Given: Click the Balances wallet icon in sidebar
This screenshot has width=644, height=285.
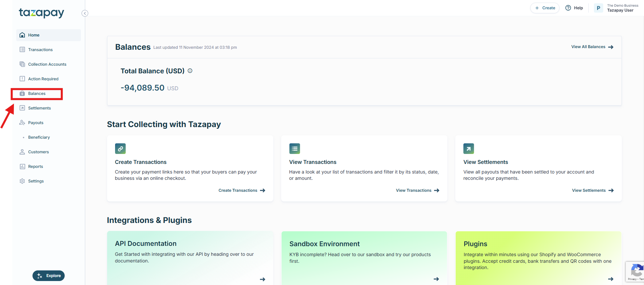Looking at the screenshot, I should click(22, 94).
